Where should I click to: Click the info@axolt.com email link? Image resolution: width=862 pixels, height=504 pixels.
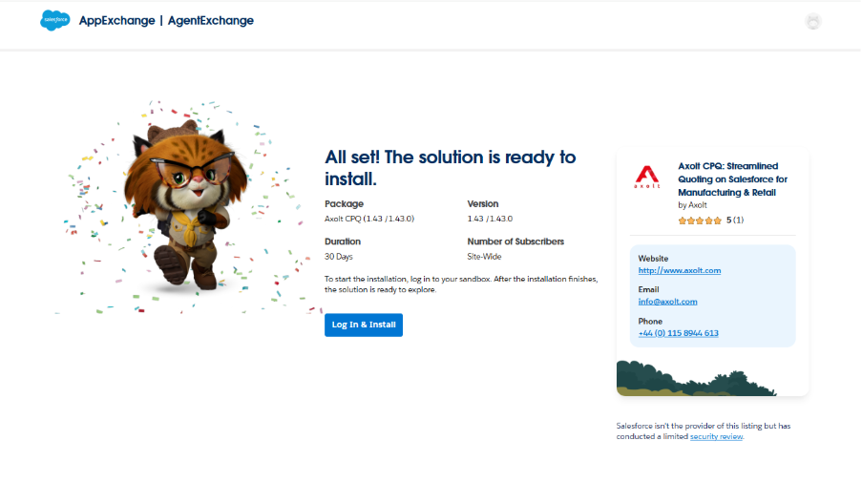667,302
